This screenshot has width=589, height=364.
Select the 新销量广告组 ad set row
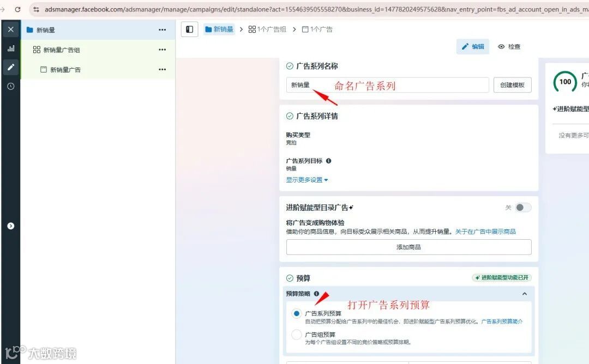pos(98,50)
